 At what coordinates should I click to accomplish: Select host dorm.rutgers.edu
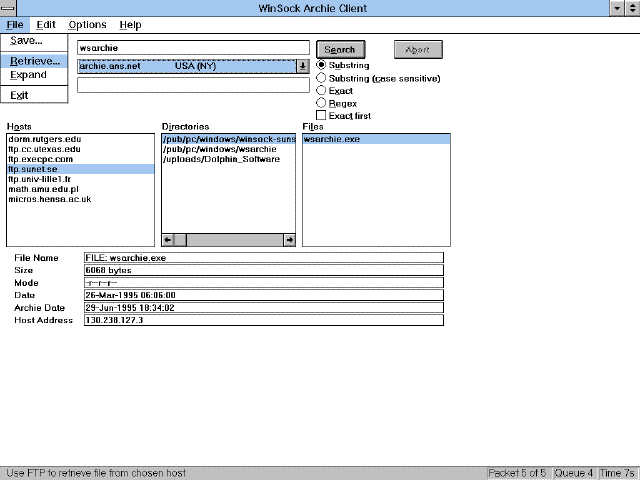(81, 139)
